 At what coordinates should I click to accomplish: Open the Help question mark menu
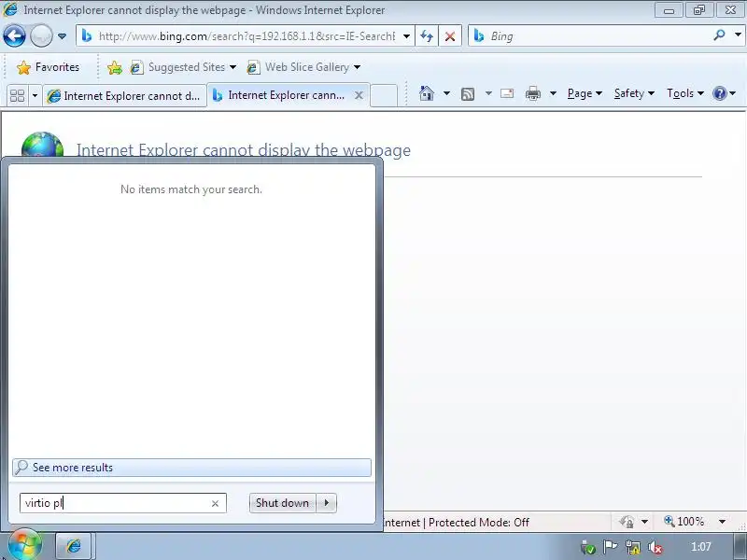(725, 93)
